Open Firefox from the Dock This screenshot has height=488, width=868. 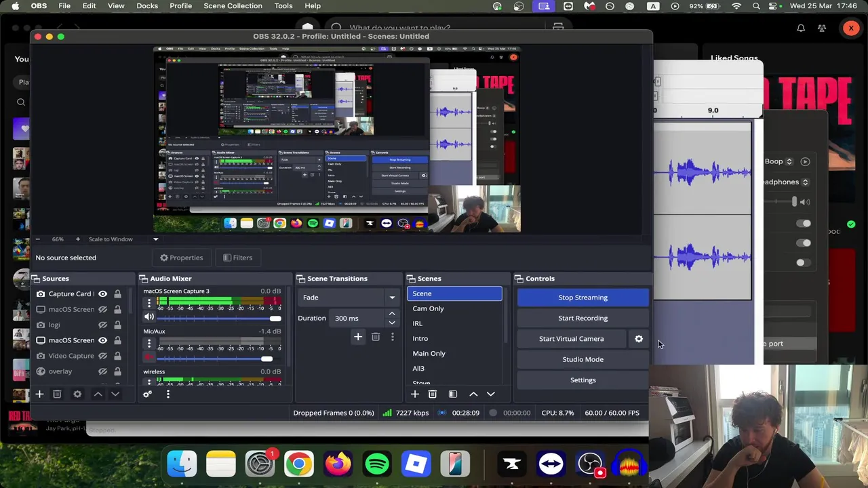[338, 464]
